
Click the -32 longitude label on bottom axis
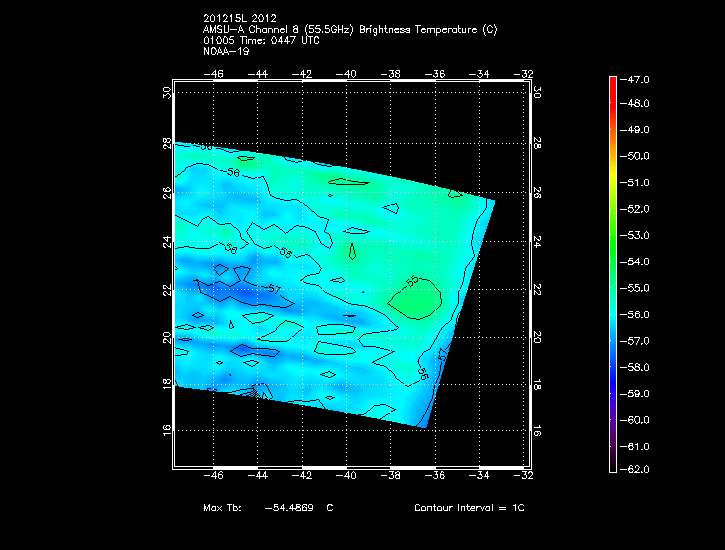click(525, 478)
